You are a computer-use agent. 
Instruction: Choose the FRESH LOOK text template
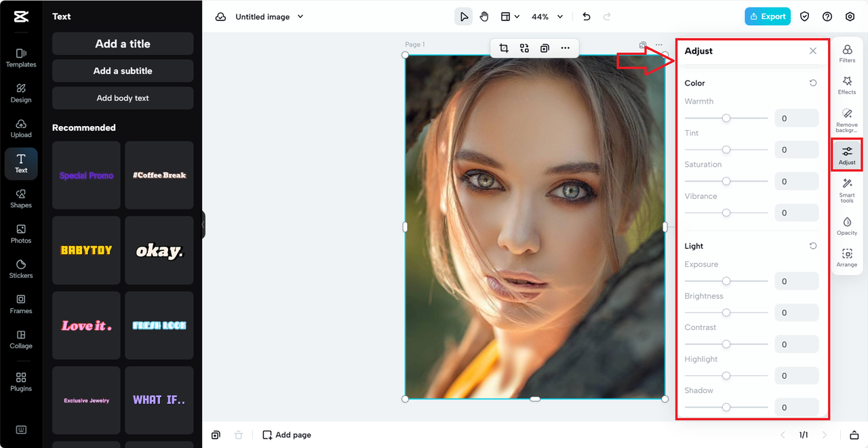point(159,325)
